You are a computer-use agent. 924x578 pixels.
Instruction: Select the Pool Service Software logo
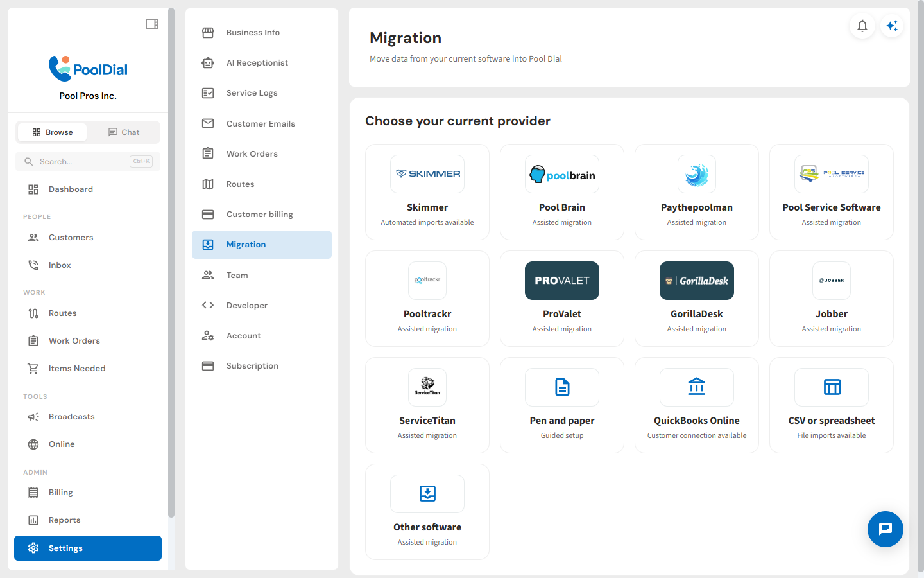(832, 174)
